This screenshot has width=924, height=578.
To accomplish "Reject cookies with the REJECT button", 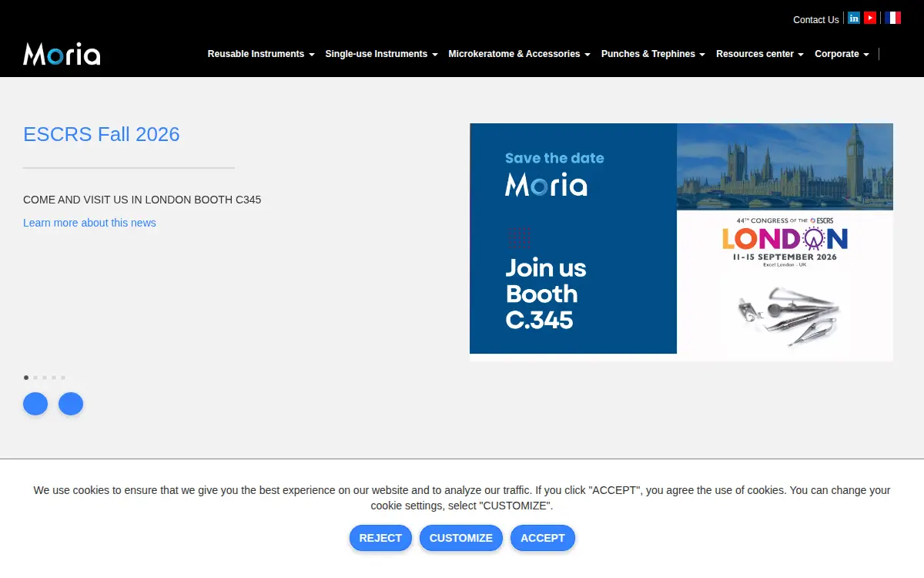I will (380, 538).
